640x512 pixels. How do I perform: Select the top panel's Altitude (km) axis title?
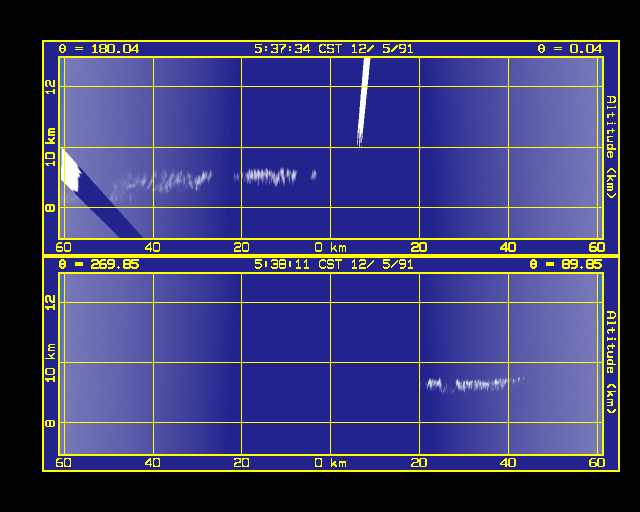(x=611, y=147)
